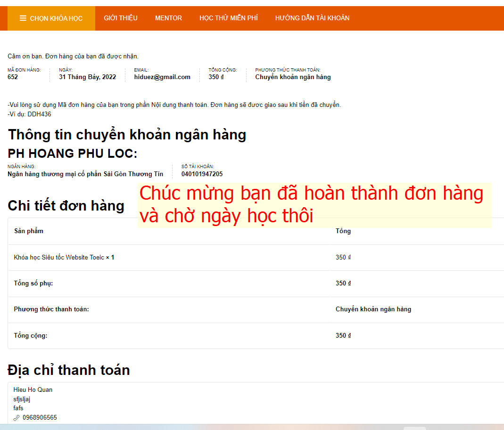The width and height of the screenshot is (504, 430).
Task: Click account number 040101947205
Action: coord(202,174)
